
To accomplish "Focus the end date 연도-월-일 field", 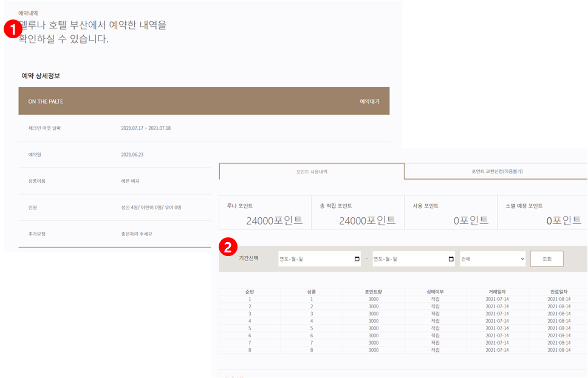I will 414,259.
